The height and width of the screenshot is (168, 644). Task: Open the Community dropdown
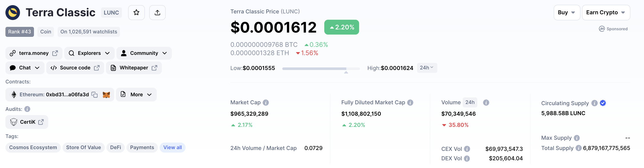(144, 53)
